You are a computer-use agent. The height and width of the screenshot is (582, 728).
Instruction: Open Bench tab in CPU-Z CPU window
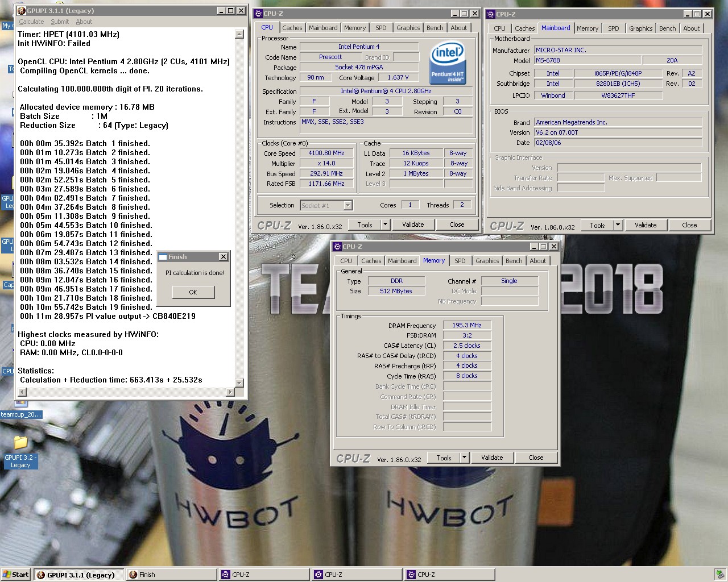(x=435, y=28)
